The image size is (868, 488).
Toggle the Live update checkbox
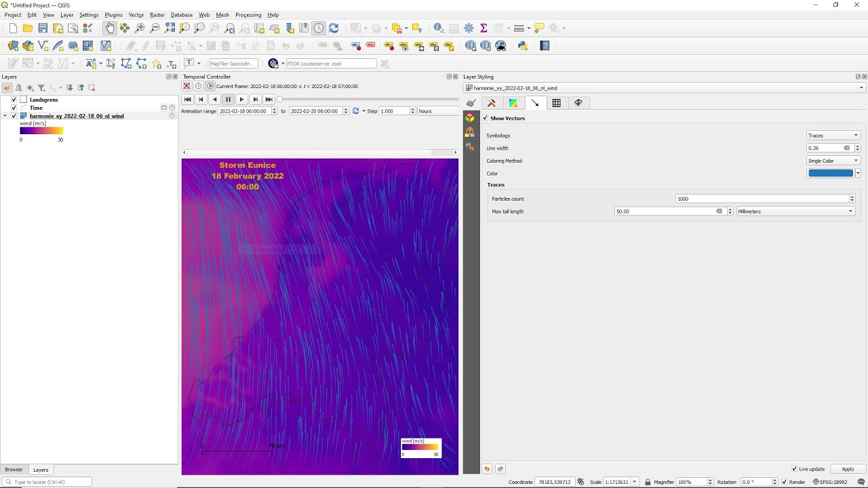[794, 469]
